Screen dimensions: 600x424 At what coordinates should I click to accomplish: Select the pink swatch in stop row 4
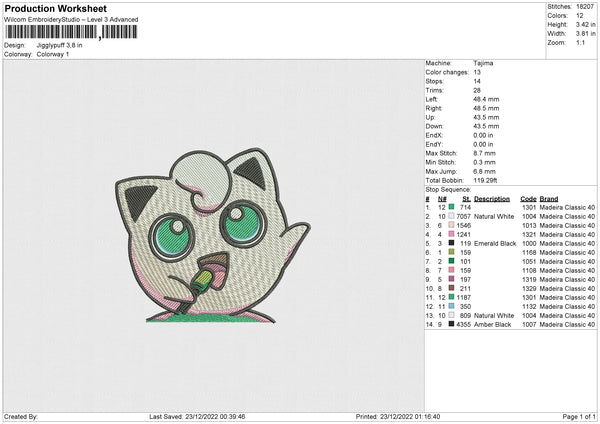tap(452, 234)
